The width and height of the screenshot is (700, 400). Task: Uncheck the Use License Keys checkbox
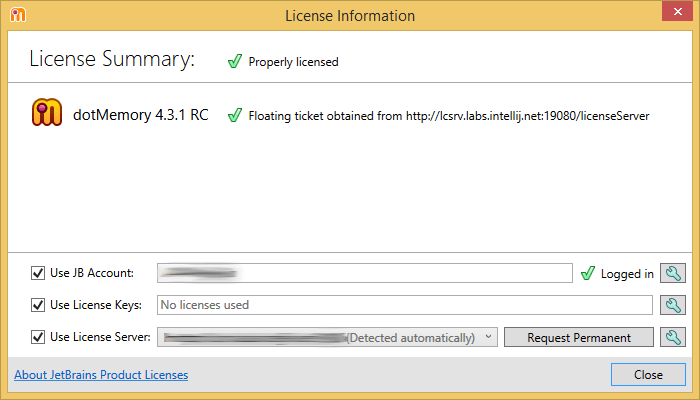point(38,305)
